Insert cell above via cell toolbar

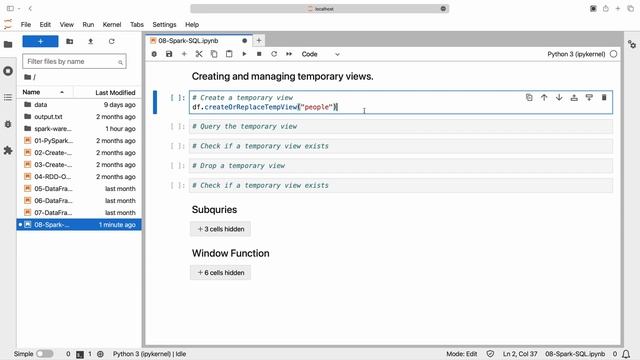(x=574, y=98)
